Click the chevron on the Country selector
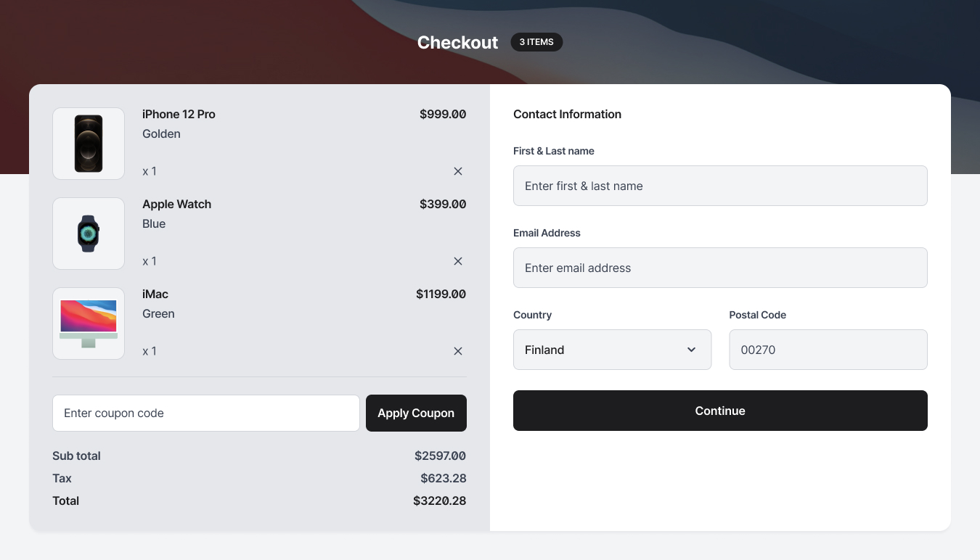 click(x=690, y=350)
